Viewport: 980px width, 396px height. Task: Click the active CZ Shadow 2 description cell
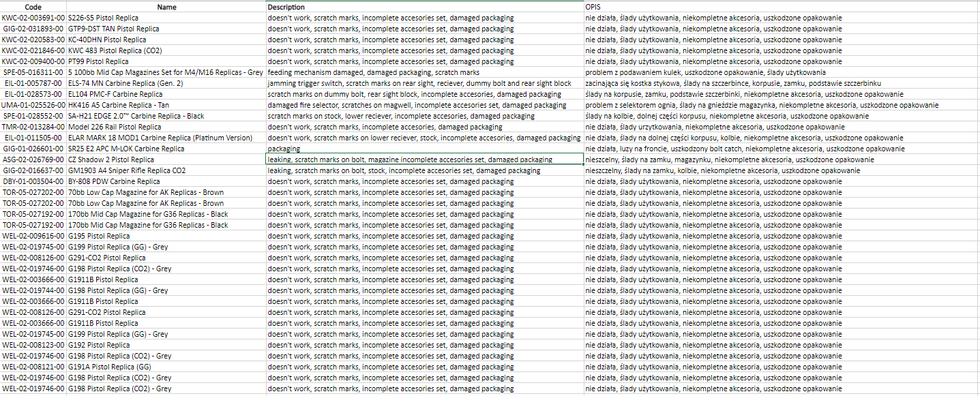click(x=423, y=159)
